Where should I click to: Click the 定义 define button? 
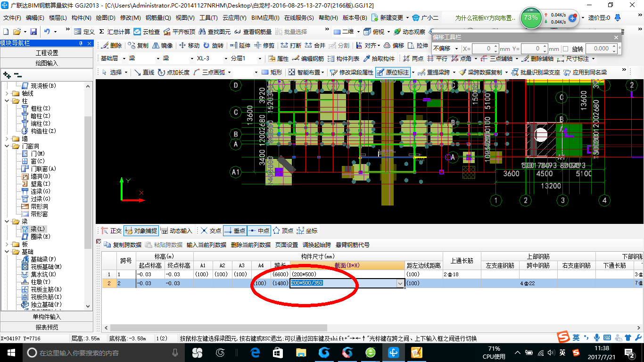85,32
